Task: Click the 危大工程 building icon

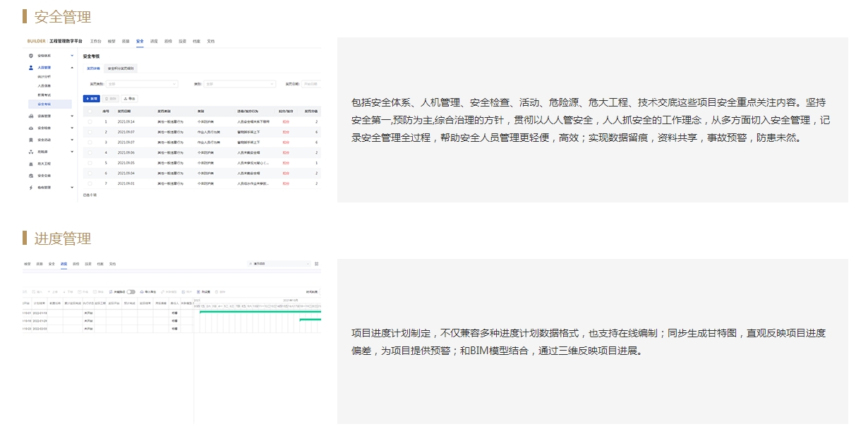Action: coord(30,164)
